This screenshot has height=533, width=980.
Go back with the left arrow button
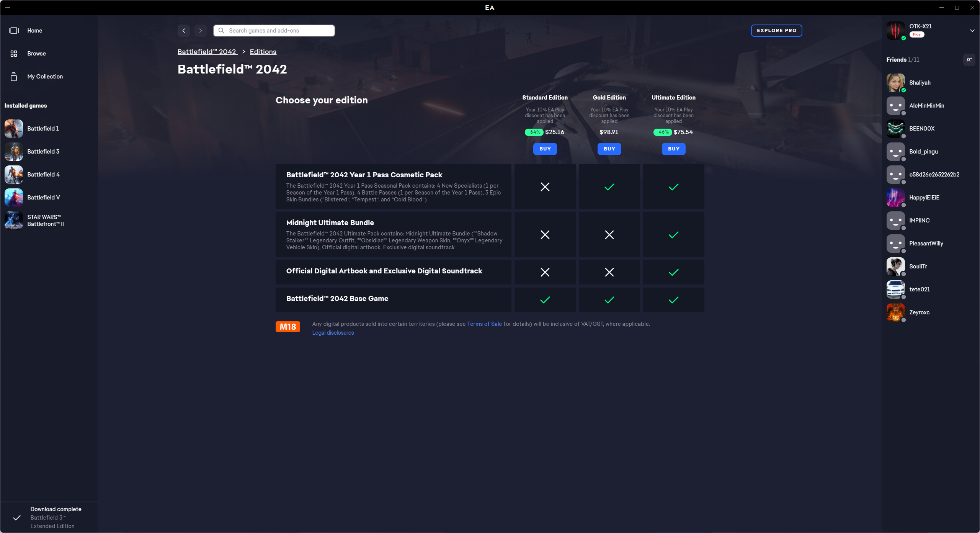point(184,31)
